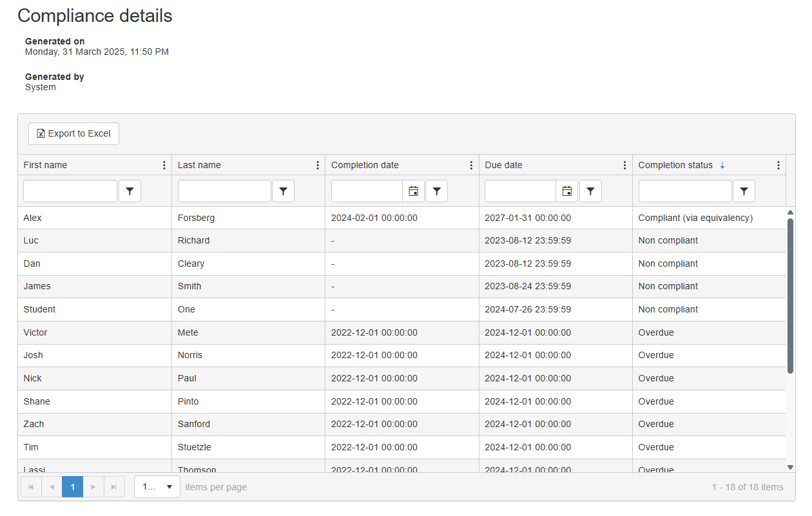
Task: Go to the last page arrow
Action: coord(114,487)
